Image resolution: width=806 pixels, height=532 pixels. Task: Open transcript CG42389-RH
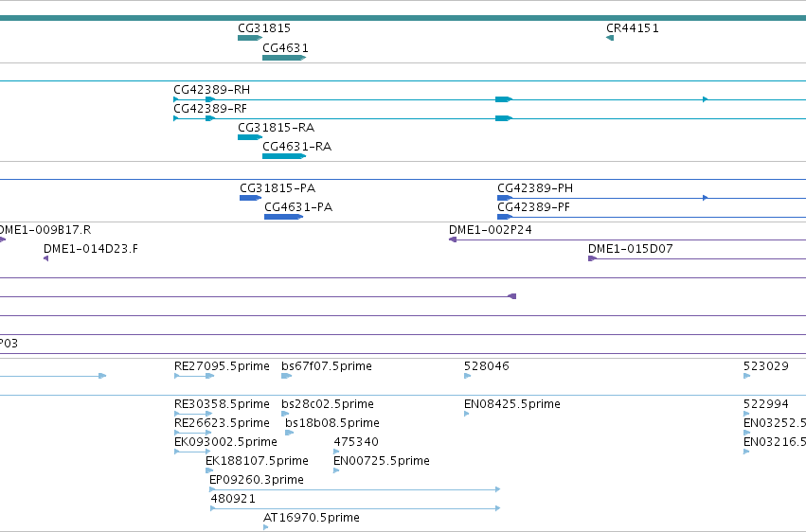point(212,90)
